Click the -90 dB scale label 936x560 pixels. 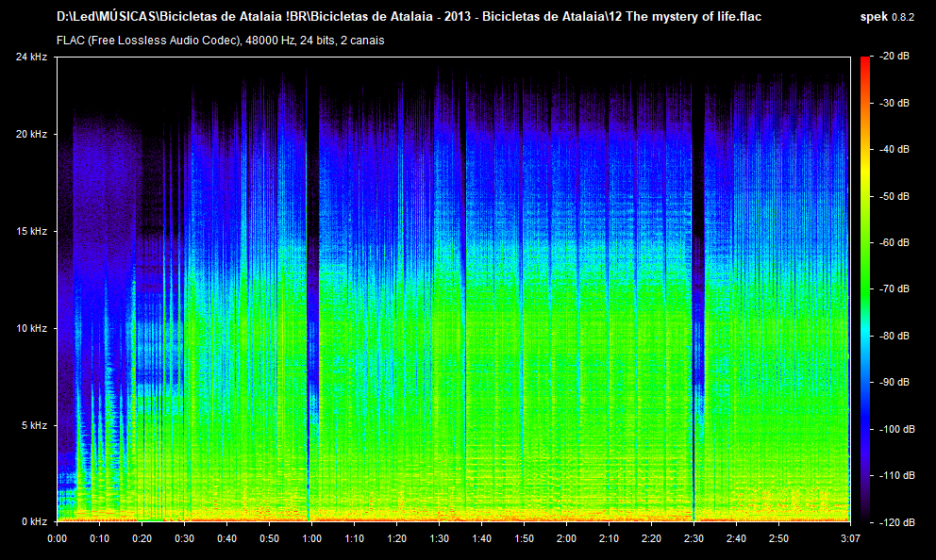coord(894,382)
